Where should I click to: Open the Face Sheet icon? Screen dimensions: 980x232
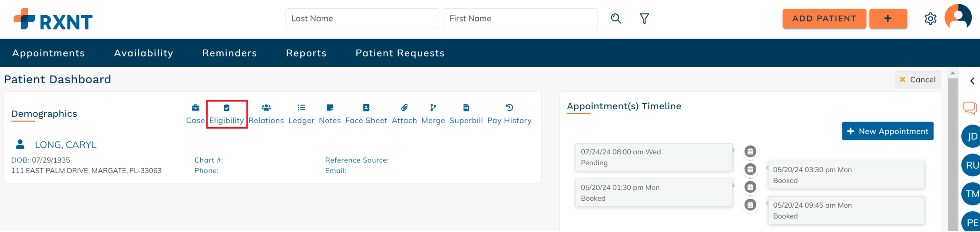[x=366, y=108]
